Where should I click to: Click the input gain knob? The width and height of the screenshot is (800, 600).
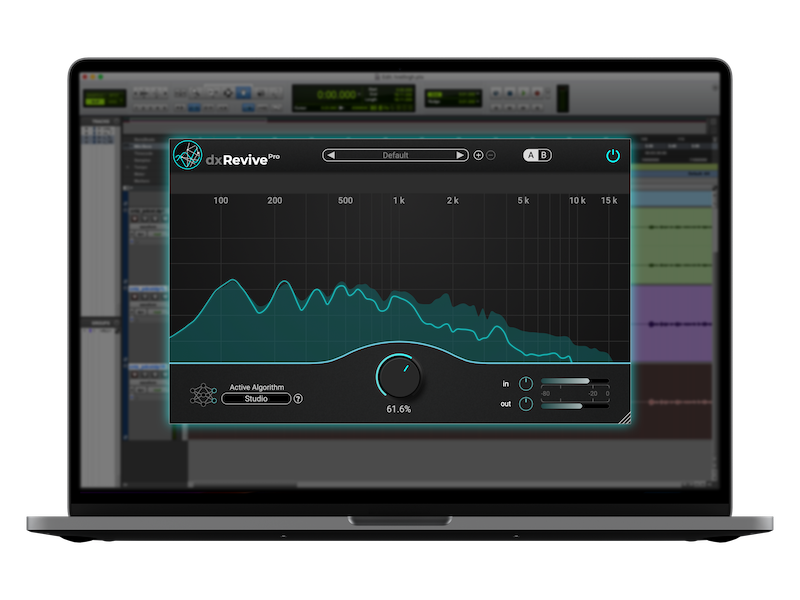[526, 384]
